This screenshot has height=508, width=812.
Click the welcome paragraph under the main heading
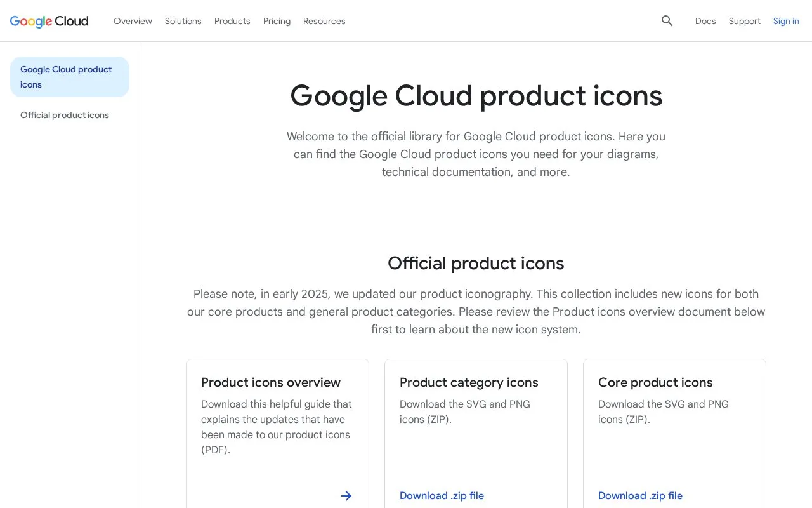[x=476, y=154]
